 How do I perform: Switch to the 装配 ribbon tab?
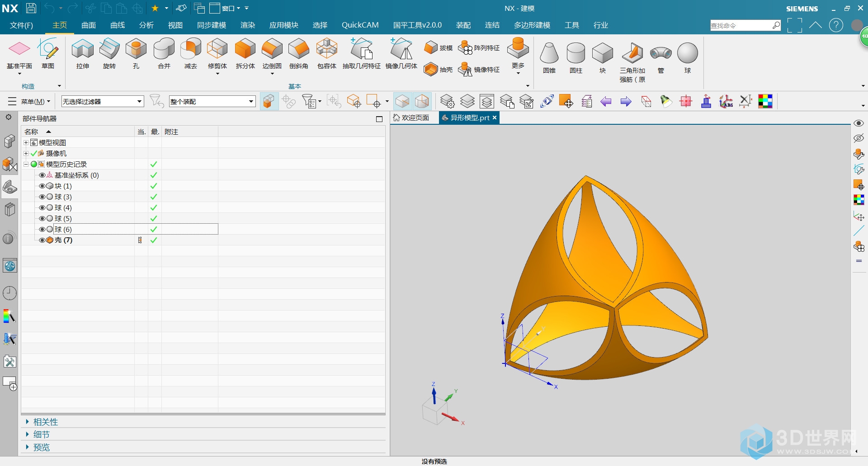pos(463,25)
